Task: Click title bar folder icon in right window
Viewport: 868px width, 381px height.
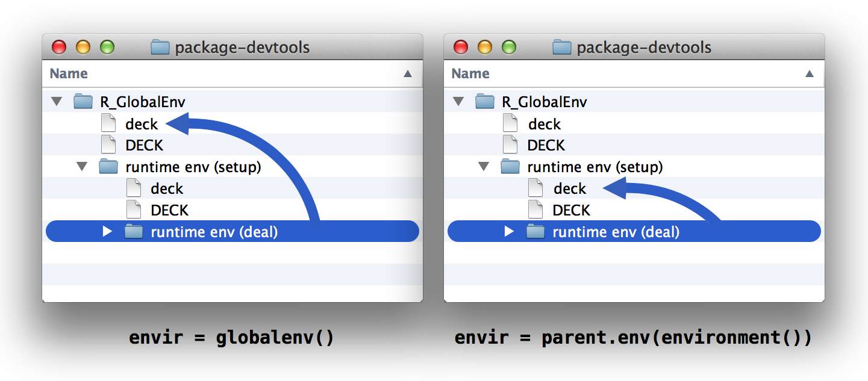Action: pos(562,47)
